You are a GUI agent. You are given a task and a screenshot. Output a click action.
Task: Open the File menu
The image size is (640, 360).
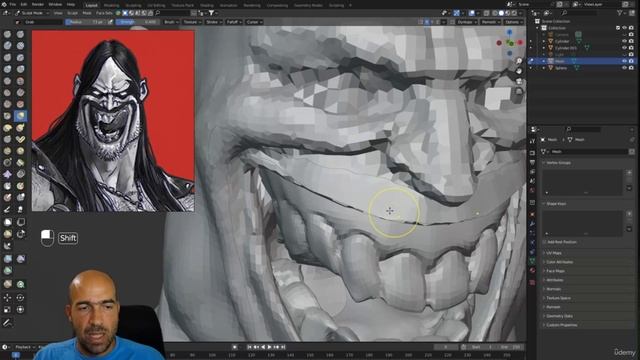(x=13, y=4)
